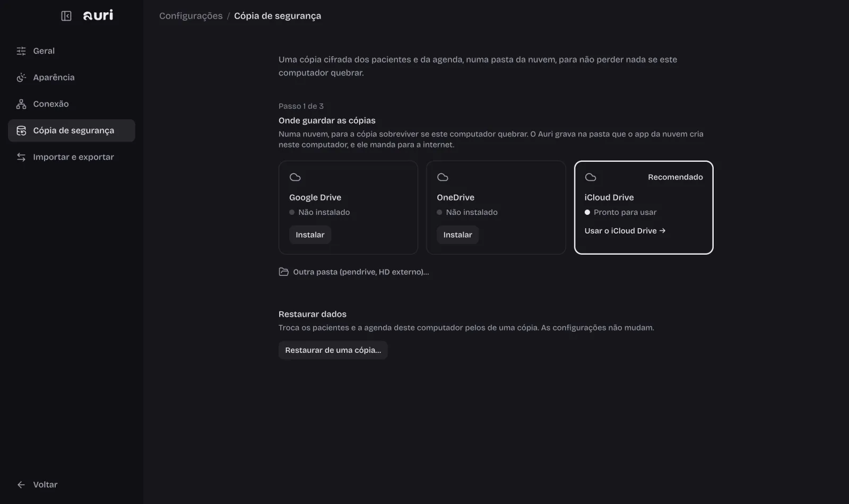Click the Restaurar dados heading
The width and height of the screenshot is (849, 504).
tap(313, 314)
